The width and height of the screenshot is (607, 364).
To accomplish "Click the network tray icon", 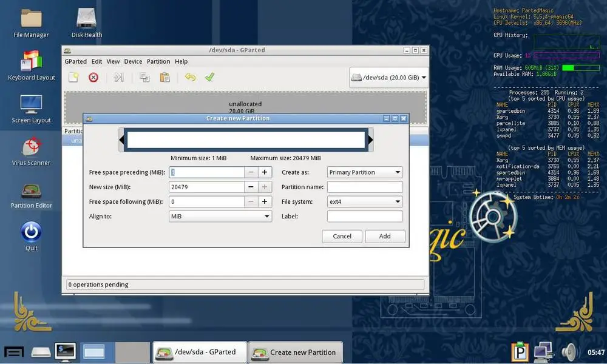I will click(x=543, y=352).
